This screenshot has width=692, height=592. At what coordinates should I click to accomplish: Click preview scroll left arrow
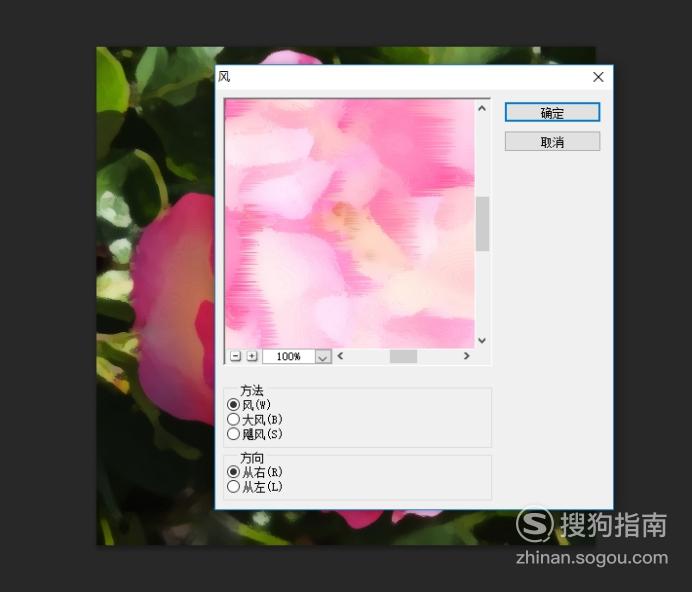click(340, 356)
